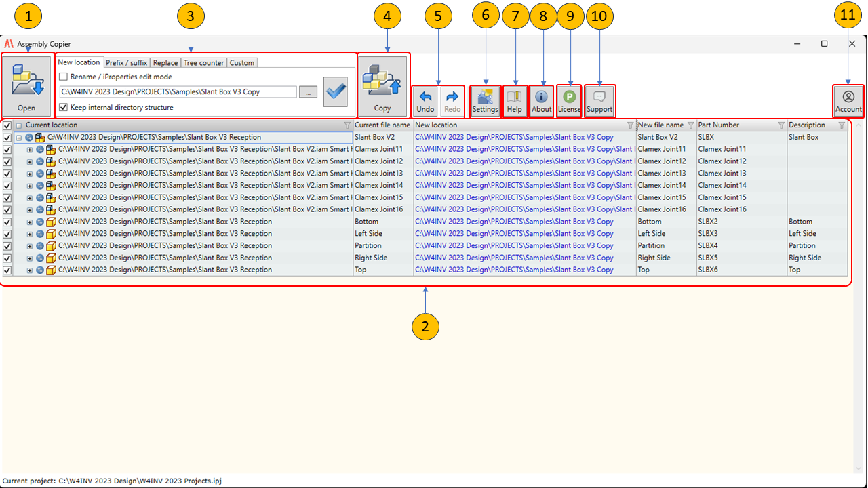
Task: Uncheck the Slant Box V2 root row checkbox
Action: [7, 138]
